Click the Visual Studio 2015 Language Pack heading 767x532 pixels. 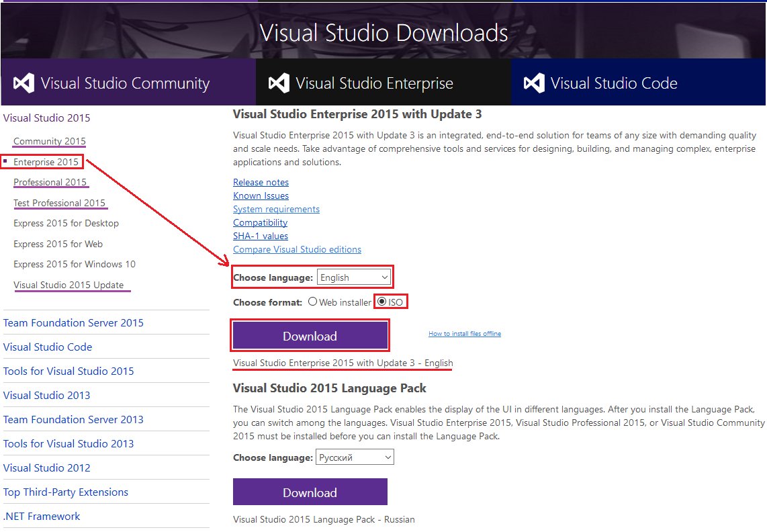pyautogui.click(x=329, y=388)
